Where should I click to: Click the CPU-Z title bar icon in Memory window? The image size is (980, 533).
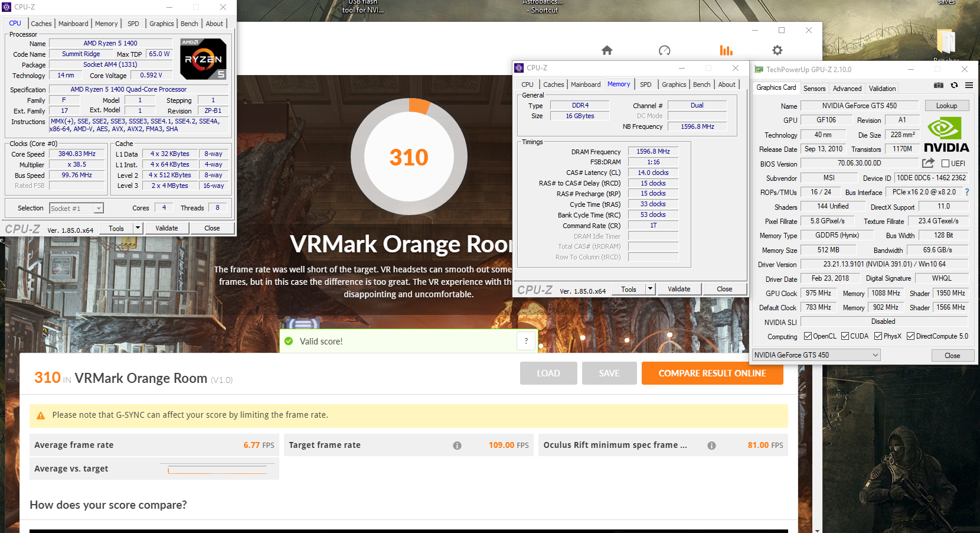[519, 68]
